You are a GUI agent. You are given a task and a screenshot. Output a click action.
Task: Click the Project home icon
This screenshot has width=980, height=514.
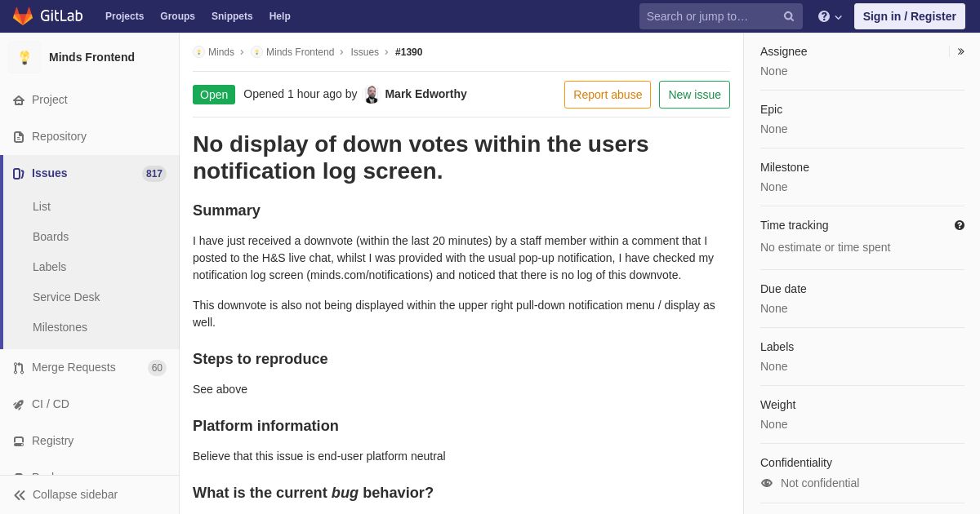(19, 100)
